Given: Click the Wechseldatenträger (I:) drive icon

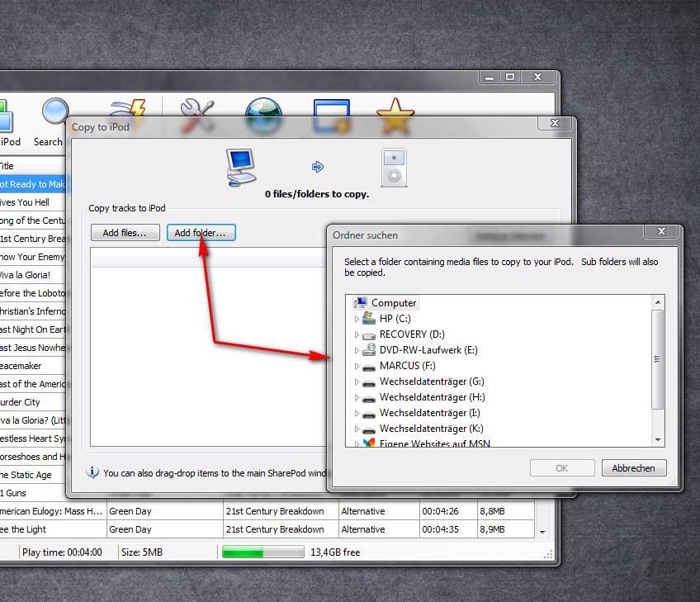Looking at the screenshot, I should 369,414.
